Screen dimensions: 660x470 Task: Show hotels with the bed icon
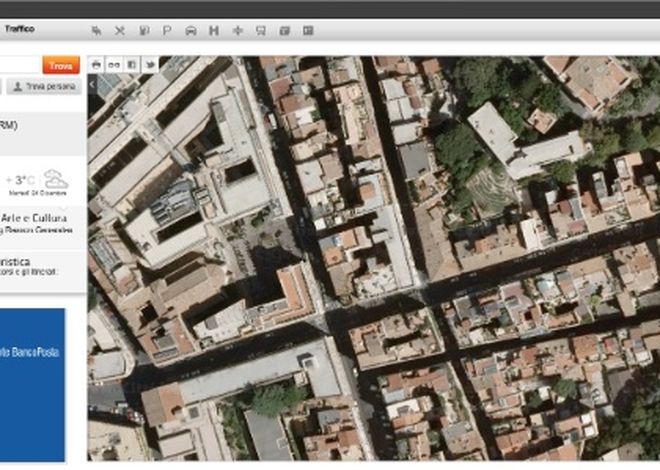point(97,31)
